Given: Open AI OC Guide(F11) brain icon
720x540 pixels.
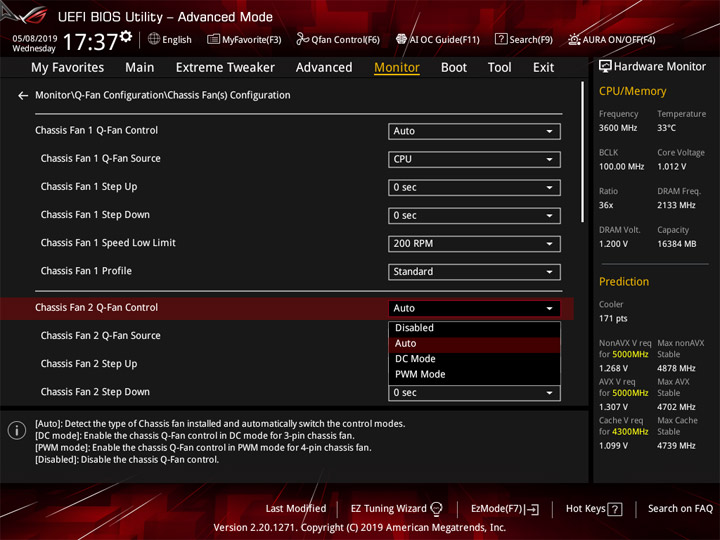Looking at the screenshot, I should (x=401, y=39).
